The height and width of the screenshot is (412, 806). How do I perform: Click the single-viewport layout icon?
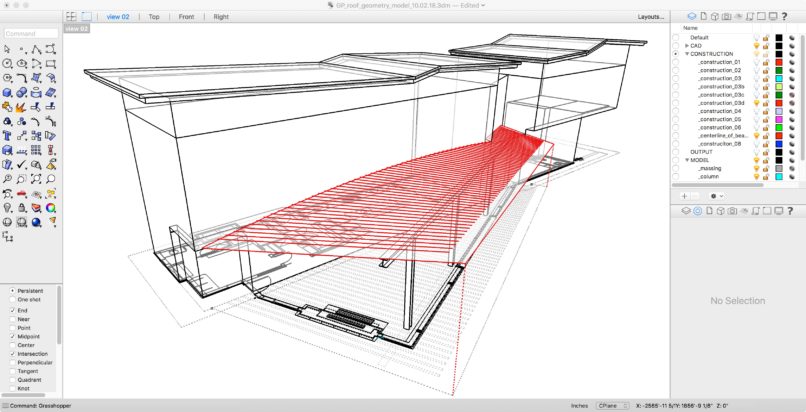point(87,17)
